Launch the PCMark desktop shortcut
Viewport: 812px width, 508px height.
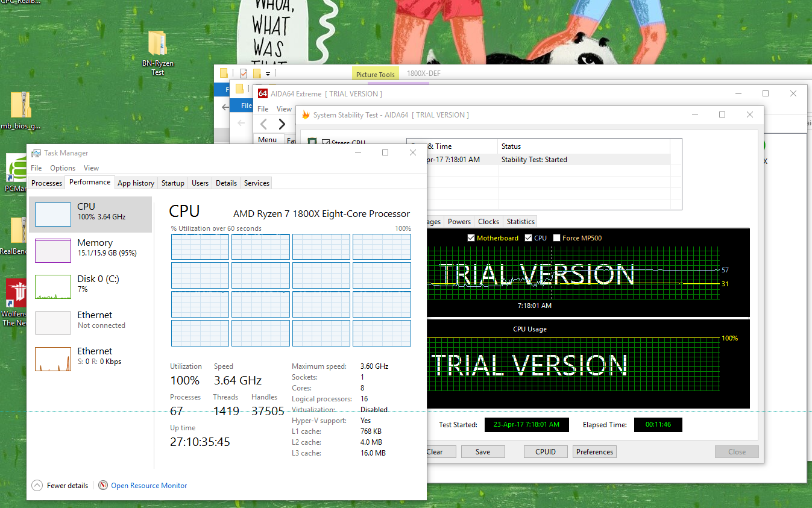pos(17,173)
